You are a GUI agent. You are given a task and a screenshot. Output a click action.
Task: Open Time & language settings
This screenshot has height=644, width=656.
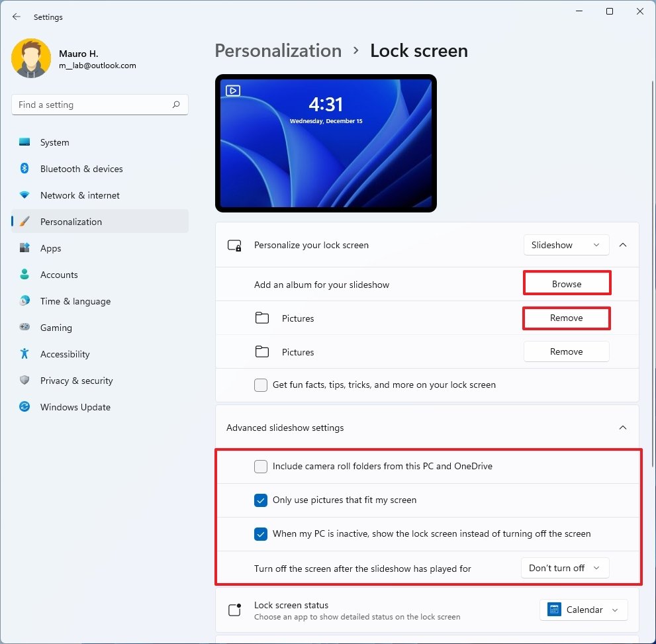[100, 300]
